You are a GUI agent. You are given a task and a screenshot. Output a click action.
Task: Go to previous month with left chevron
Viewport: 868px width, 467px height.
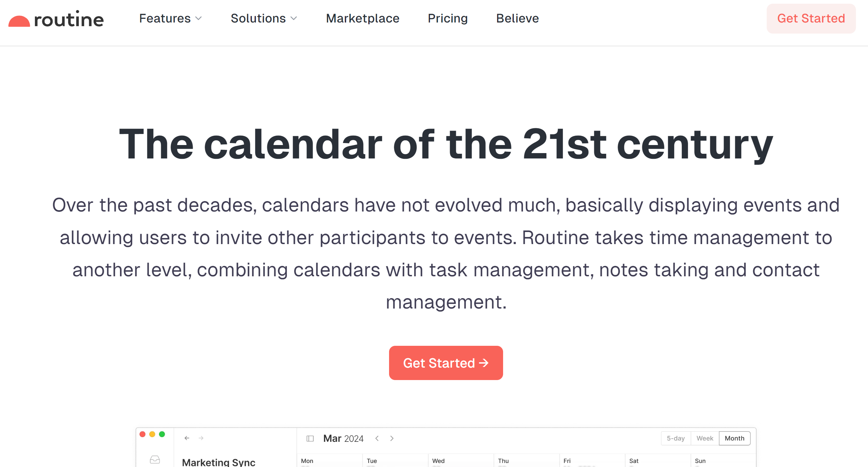point(377,438)
